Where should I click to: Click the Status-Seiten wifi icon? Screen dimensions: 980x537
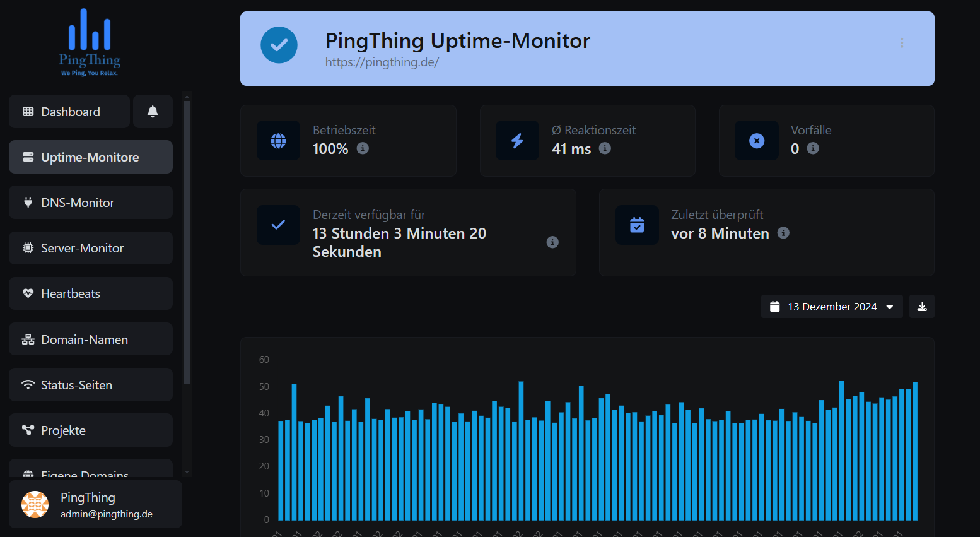(x=28, y=385)
